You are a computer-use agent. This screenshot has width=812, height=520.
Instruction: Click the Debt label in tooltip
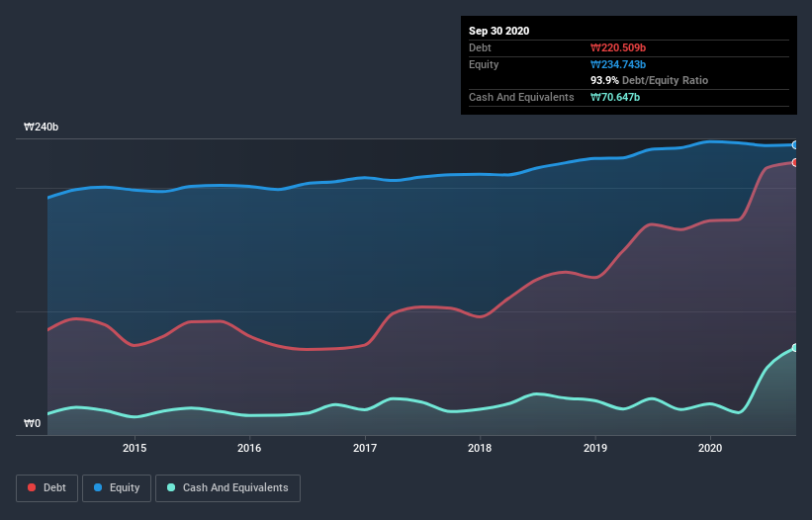point(480,47)
